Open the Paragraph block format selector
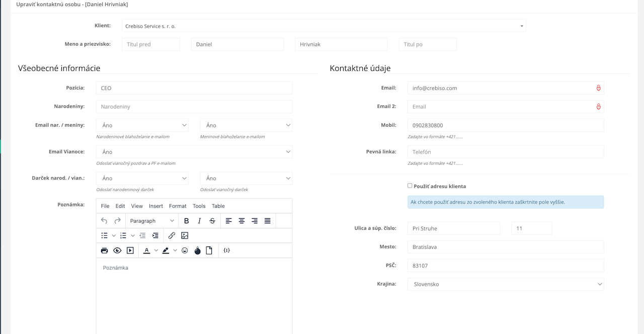The image size is (644, 334). click(152, 221)
